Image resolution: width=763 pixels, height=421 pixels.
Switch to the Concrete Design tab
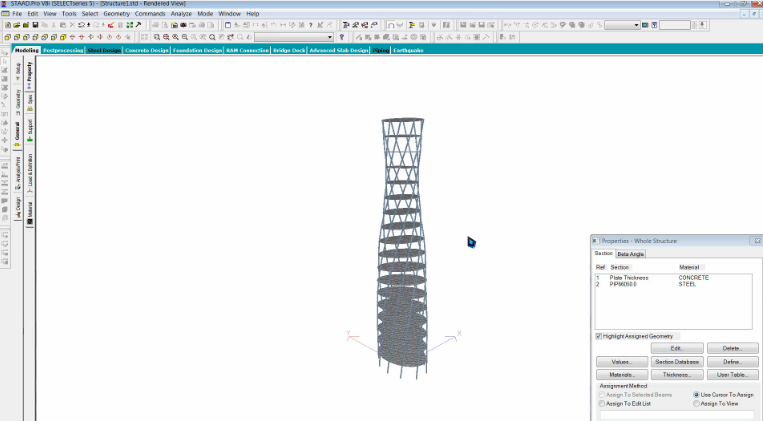pyautogui.click(x=147, y=50)
